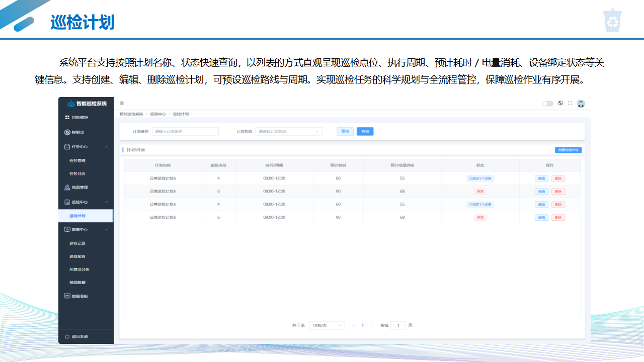Open 巡检报告 in sidebar
This screenshot has height=362, width=644.
77,256
